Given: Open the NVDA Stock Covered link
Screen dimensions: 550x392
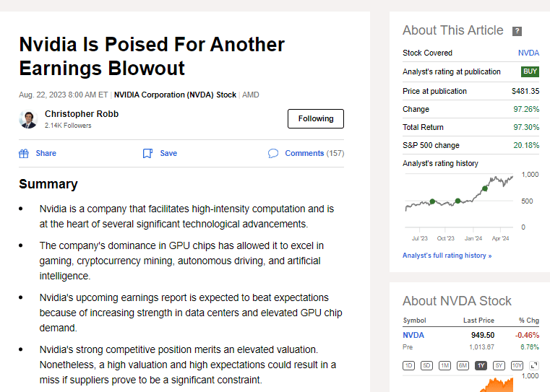Looking at the screenshot, I should 528,53.
